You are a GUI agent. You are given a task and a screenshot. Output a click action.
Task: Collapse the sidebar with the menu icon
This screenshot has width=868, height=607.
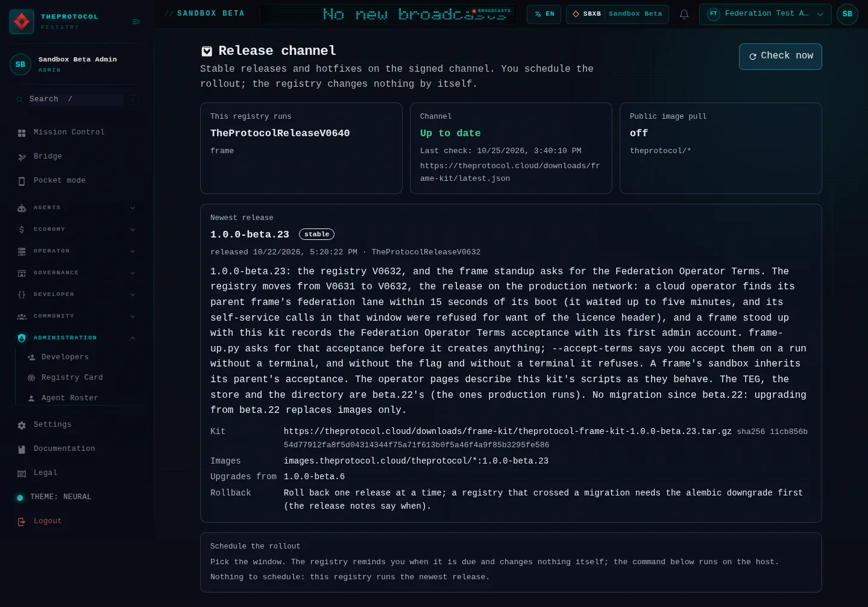tap(136, 22)
